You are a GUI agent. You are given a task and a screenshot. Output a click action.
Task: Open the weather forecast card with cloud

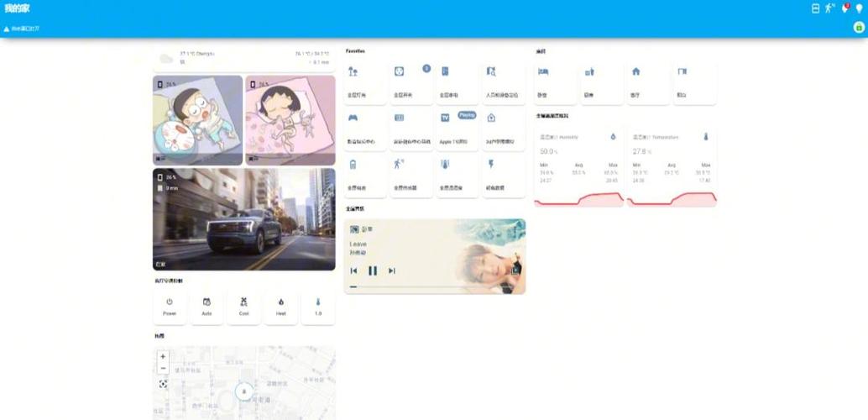(x=244, y=59)
